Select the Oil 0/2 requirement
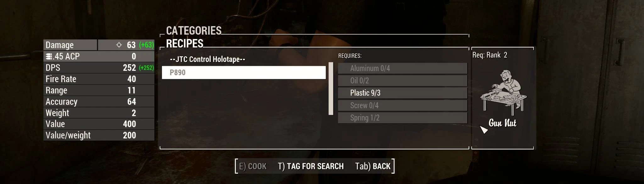Screen dimensions: 644x184 [x=402, y=81]
